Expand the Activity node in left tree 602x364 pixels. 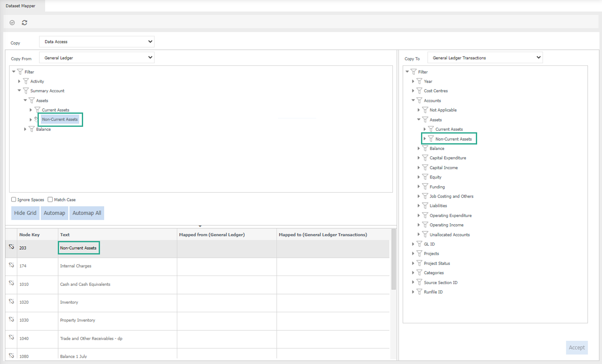19,81
